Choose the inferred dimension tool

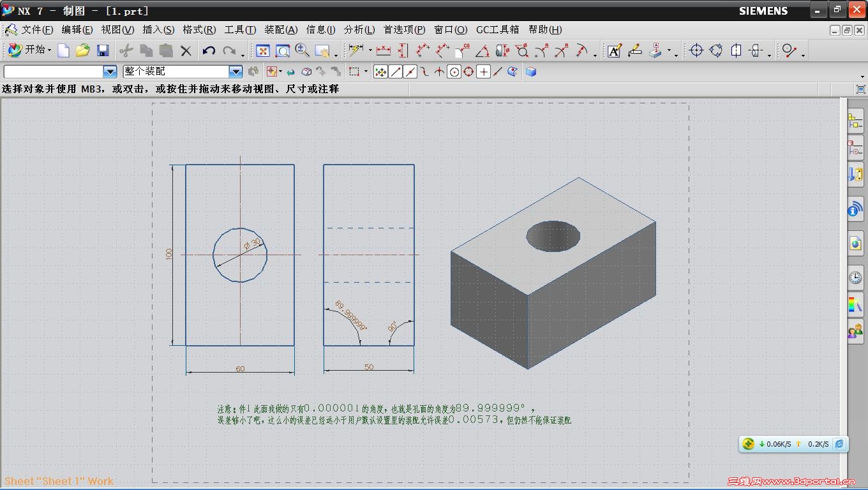click(x=356, y=50)
